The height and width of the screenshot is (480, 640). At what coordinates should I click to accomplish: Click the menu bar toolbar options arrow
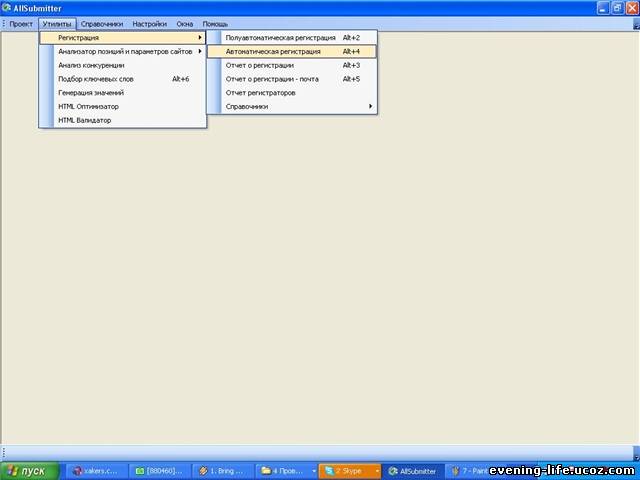tap(636, 25)
